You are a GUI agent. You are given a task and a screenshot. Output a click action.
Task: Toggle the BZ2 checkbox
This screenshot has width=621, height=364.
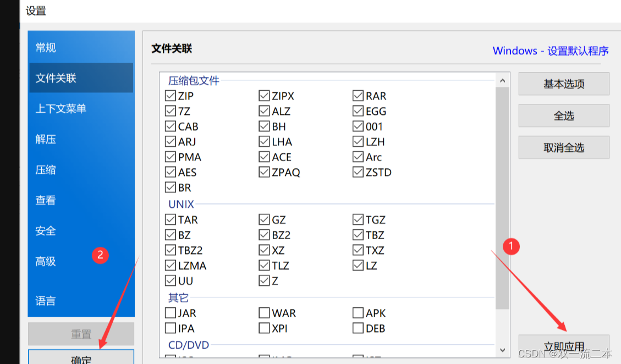point(264,235)
